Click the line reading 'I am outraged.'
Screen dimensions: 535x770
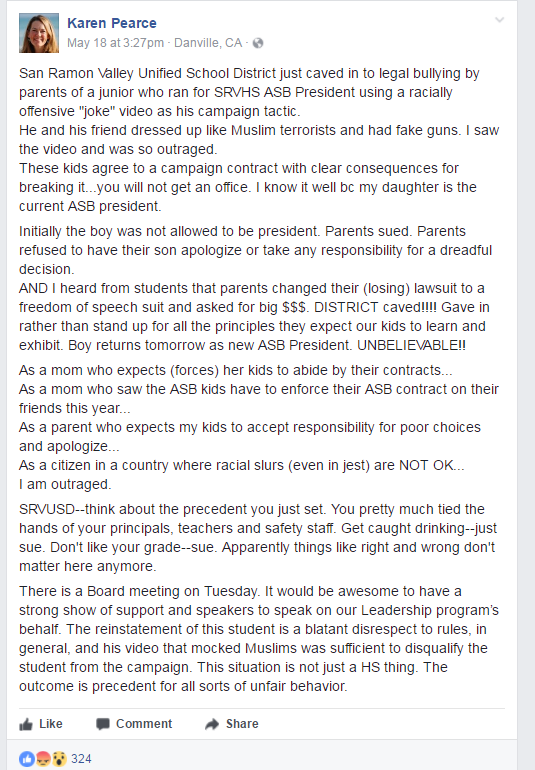click(65, 484)
